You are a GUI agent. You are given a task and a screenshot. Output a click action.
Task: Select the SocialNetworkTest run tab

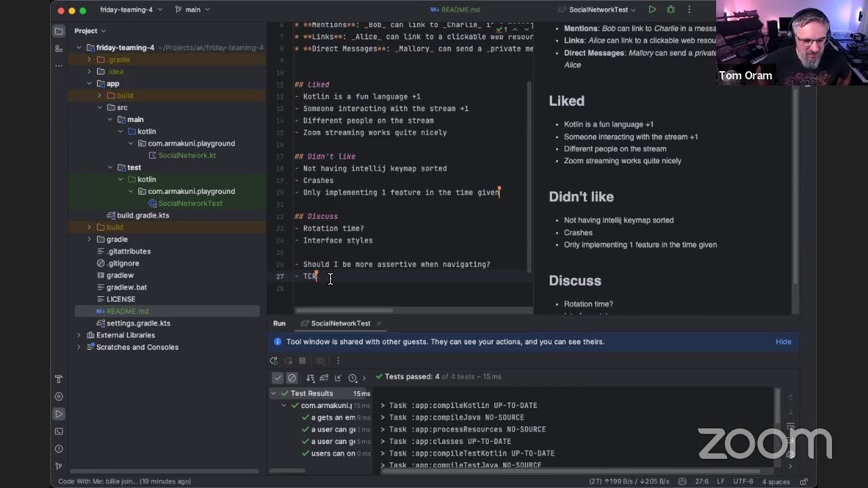[336, 323]
